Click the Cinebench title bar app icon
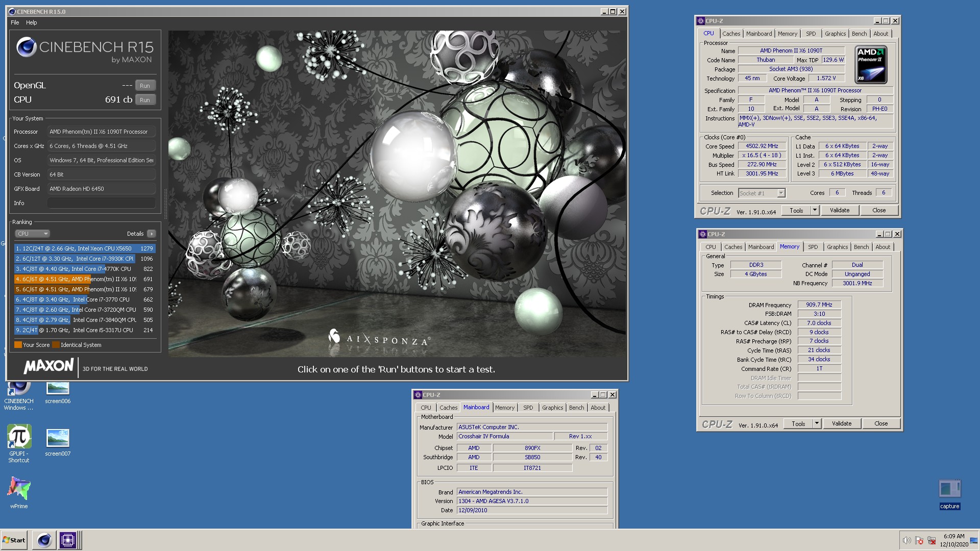This screenshot has height=551, width=980. click(x=12, y=12)
